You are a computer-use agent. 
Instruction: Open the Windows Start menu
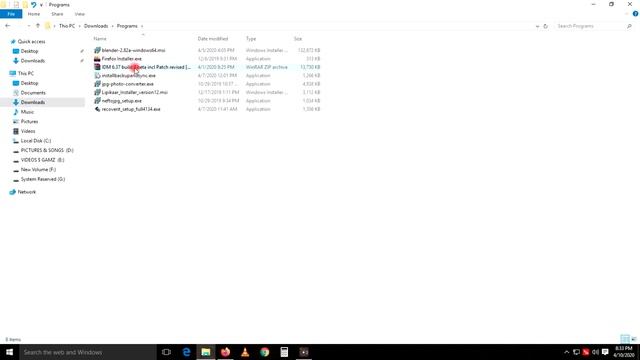coord(9,352)
